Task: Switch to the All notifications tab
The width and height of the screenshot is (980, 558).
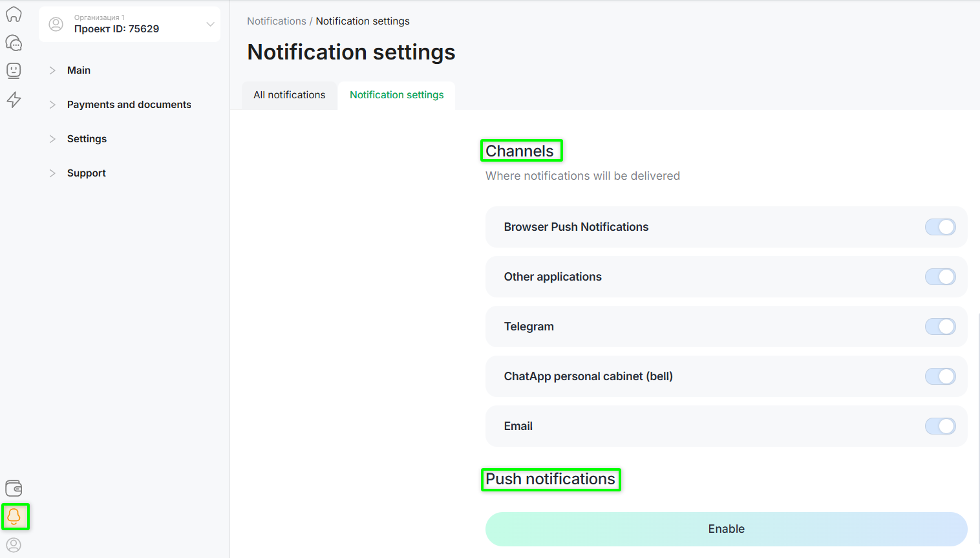Action: [289, 95]
